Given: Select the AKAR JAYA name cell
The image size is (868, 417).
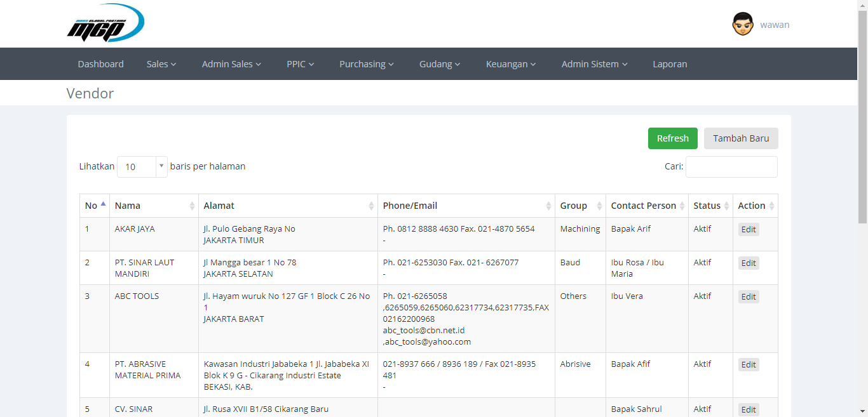Looking at the screenshot, I should (154, 234).
